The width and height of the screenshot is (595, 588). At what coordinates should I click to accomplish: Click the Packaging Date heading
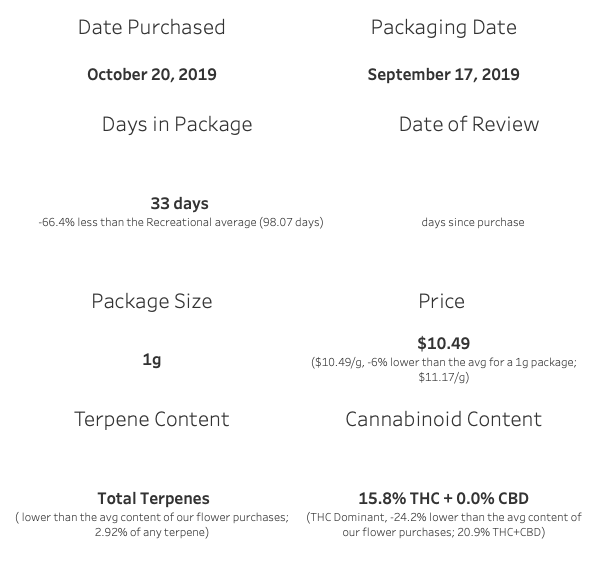click(x=444, y=28)
